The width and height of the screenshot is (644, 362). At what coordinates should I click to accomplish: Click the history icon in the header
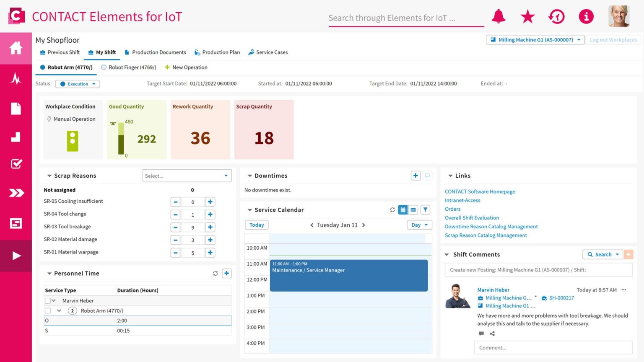pyautogui.click(x=556, y=17)
